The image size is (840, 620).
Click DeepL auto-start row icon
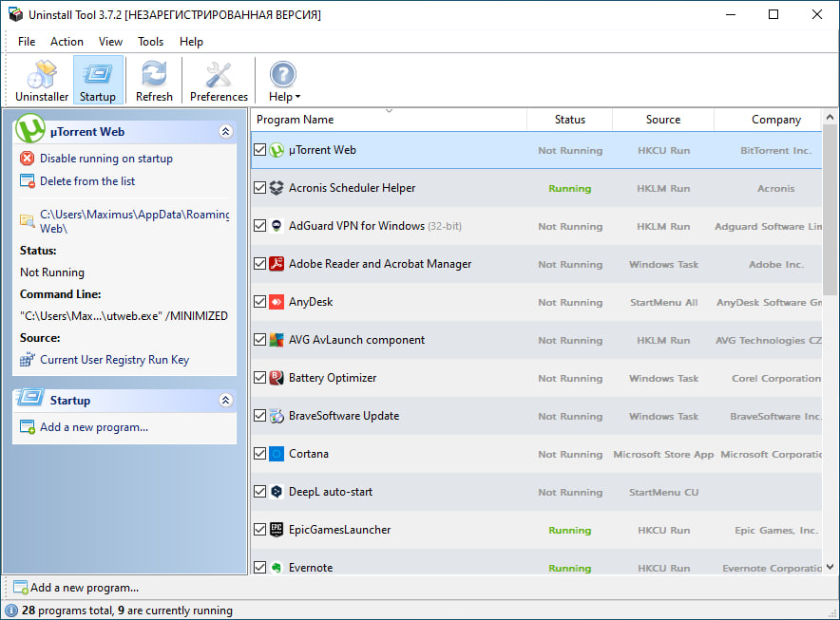pos(277,492)
